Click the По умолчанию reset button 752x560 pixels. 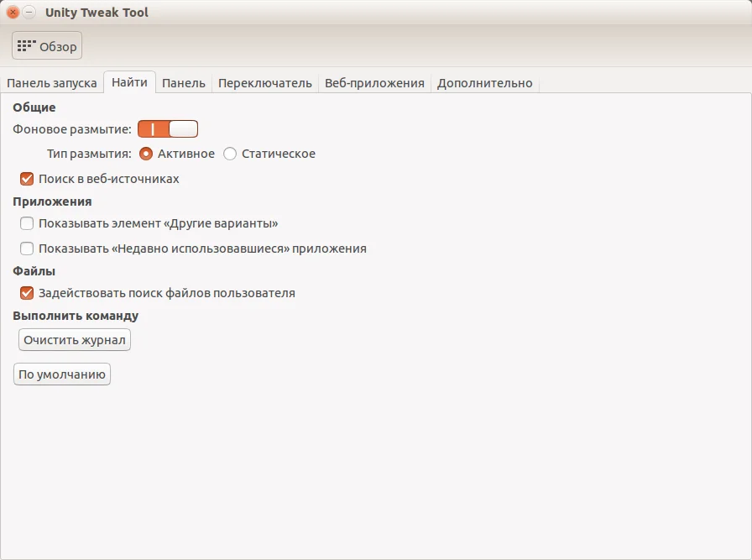62,374
